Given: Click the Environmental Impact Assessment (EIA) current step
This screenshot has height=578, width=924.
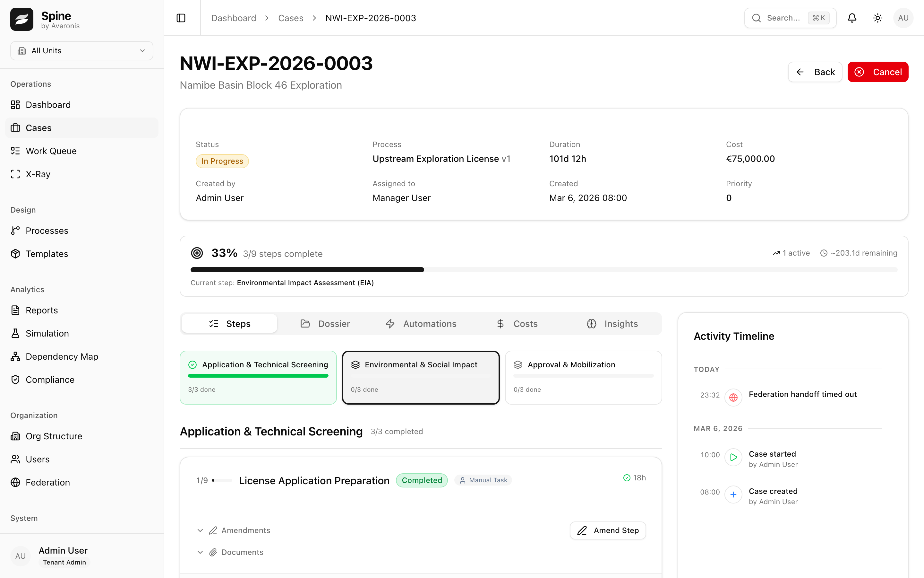Looking at the screenshot, I should click(305, 283).
